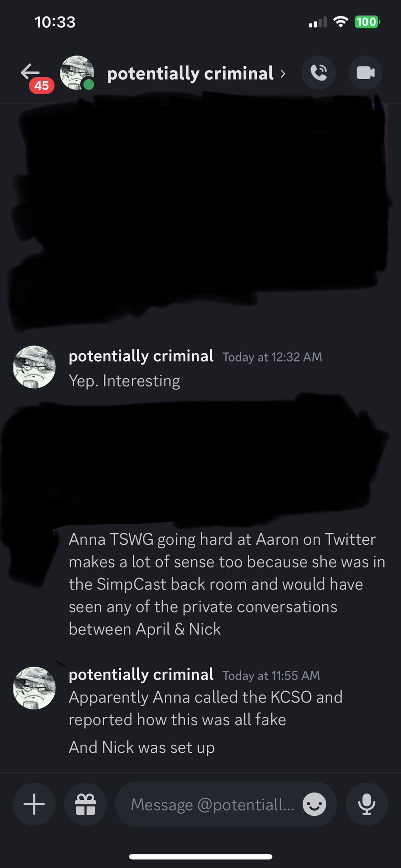Start a voice call
Image resolution: width=401 pixels, height=868 pixels.
(319, 73)
